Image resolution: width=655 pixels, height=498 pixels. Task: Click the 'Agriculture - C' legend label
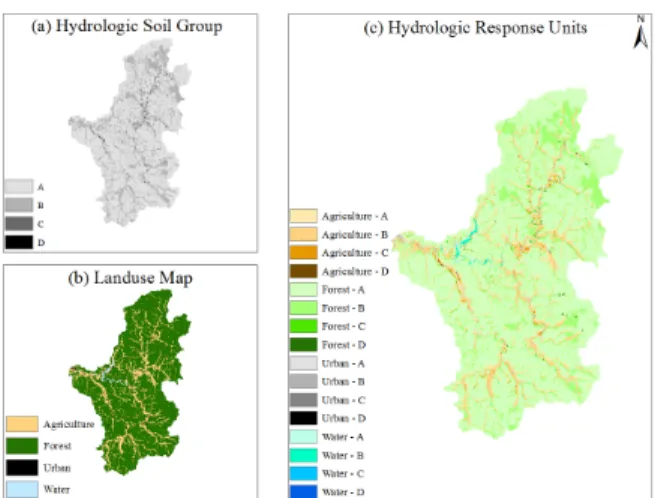click(355, 253)
